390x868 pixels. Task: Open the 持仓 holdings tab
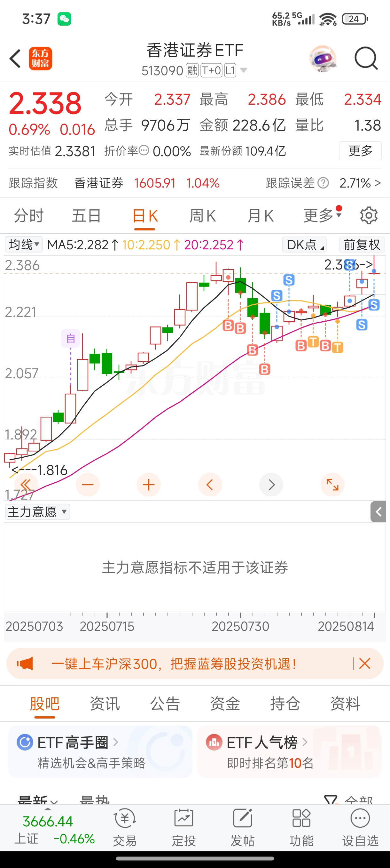[285, 703]
